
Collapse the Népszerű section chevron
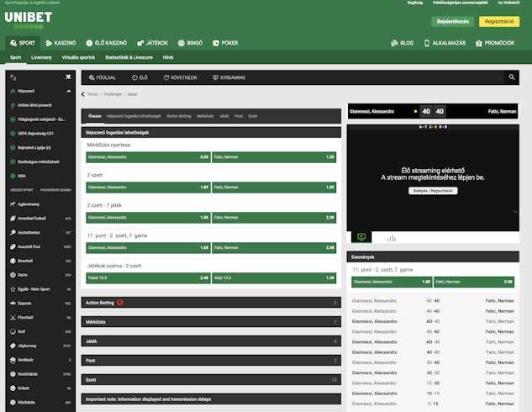pyautogui.click(x=69, y=92)
